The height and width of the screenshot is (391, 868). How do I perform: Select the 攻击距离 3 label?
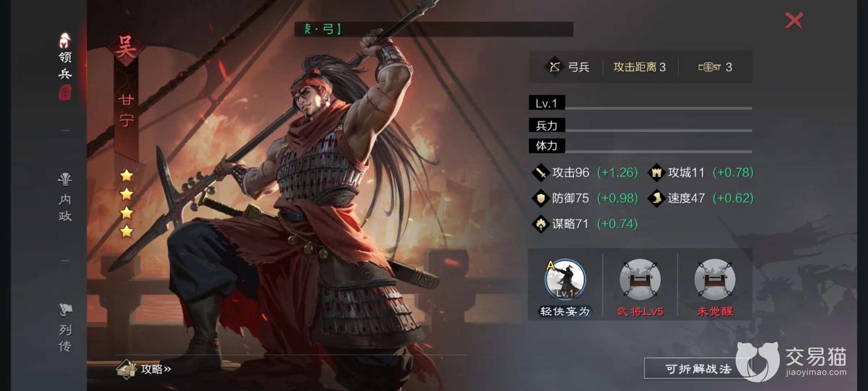tap(639, 67)
